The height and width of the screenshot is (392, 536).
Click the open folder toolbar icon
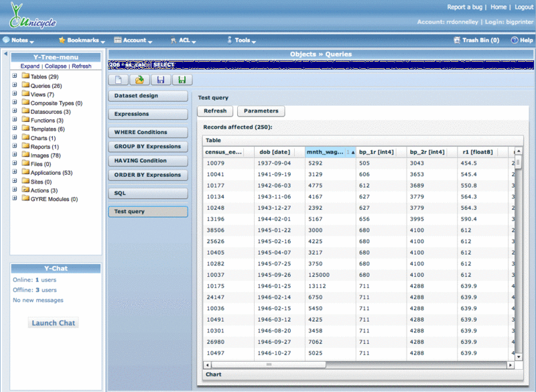(139, 80)
